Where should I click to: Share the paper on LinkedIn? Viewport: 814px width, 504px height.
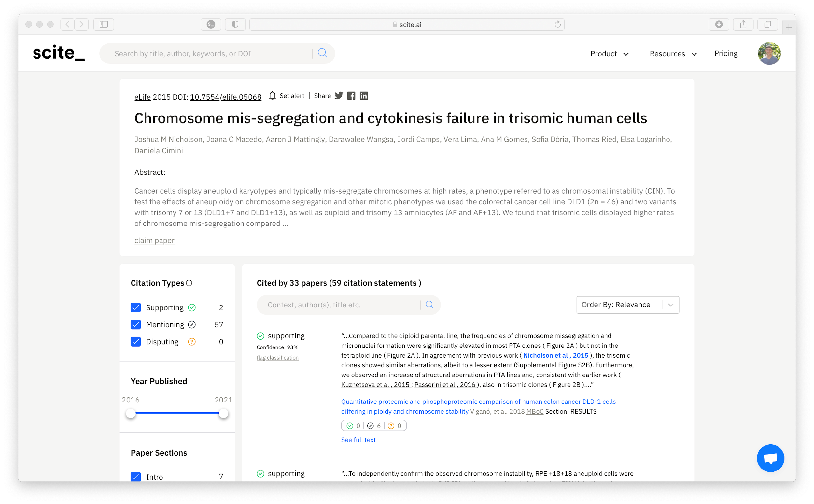click(x=363, y=96)
